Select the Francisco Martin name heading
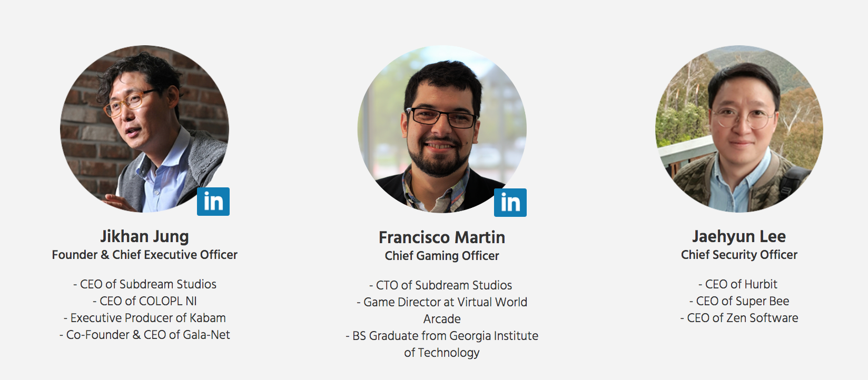 (442, 237)
